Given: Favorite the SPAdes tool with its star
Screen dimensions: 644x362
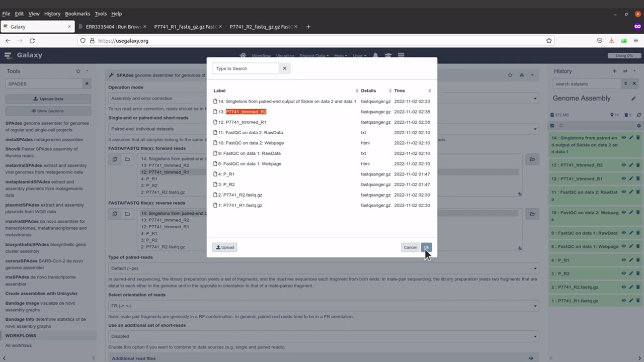Looking at the screenshot, I should click(x=510, y=75).
